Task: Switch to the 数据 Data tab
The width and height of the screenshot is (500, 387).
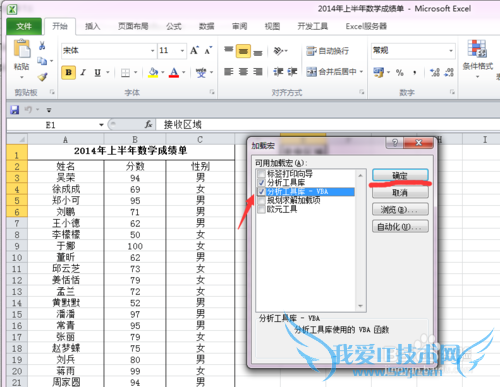Action: tap(206, 26)
